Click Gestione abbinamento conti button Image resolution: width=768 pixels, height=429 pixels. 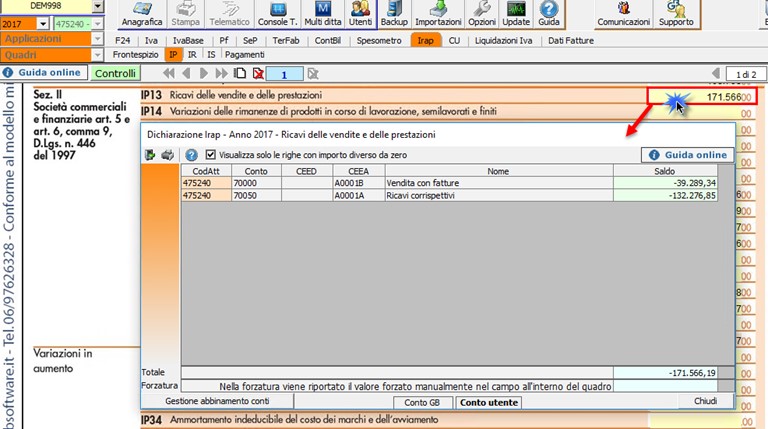(x=217, y=401)
